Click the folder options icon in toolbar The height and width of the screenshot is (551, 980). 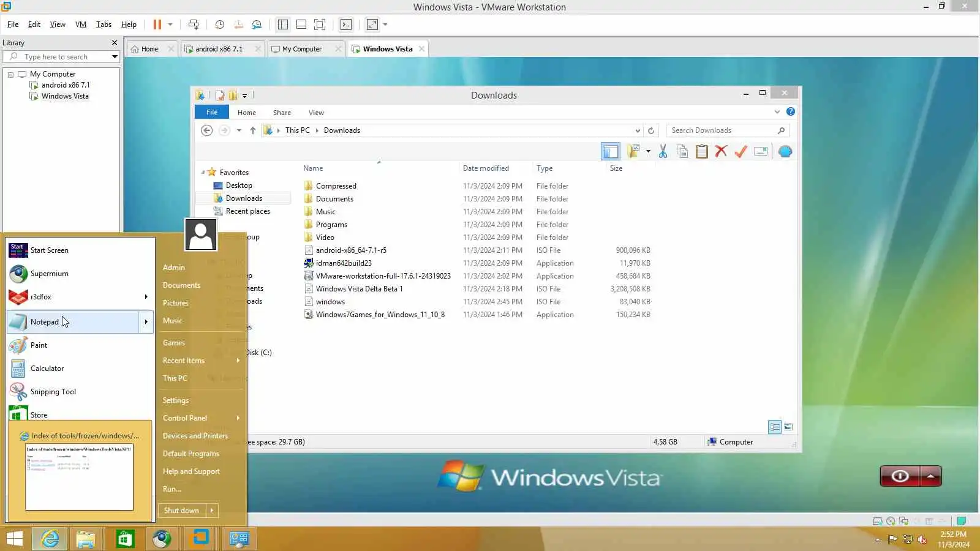coord(633,151)
